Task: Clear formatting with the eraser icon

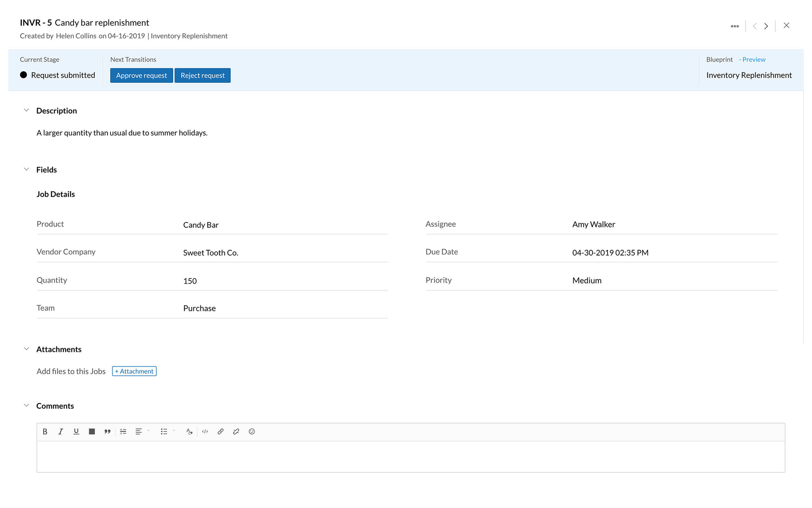Action: (x=189, y=431)
